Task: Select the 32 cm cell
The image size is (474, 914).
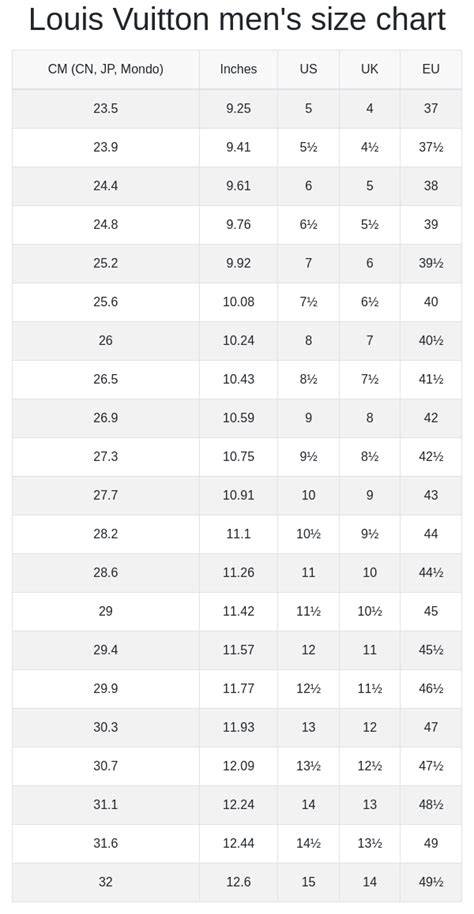Action: (x=106, y=882)
